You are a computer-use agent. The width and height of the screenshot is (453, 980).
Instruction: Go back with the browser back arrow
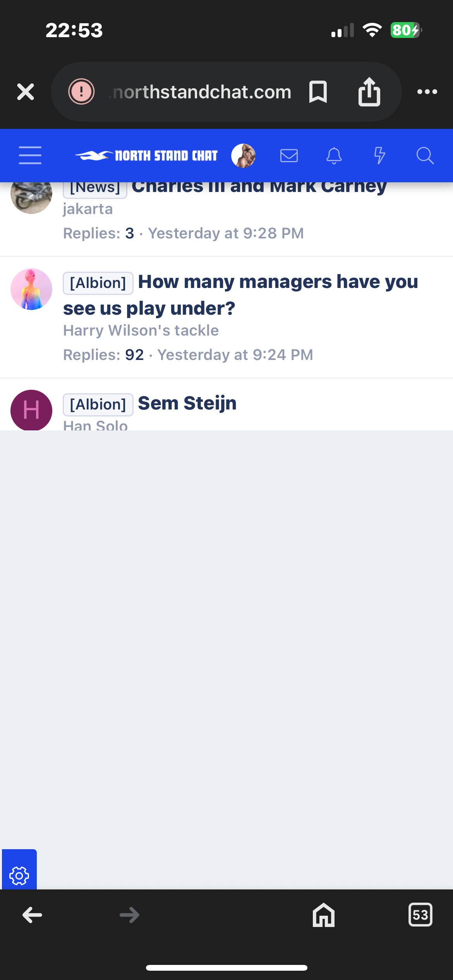pyautogui.click(x=32, y=915)
